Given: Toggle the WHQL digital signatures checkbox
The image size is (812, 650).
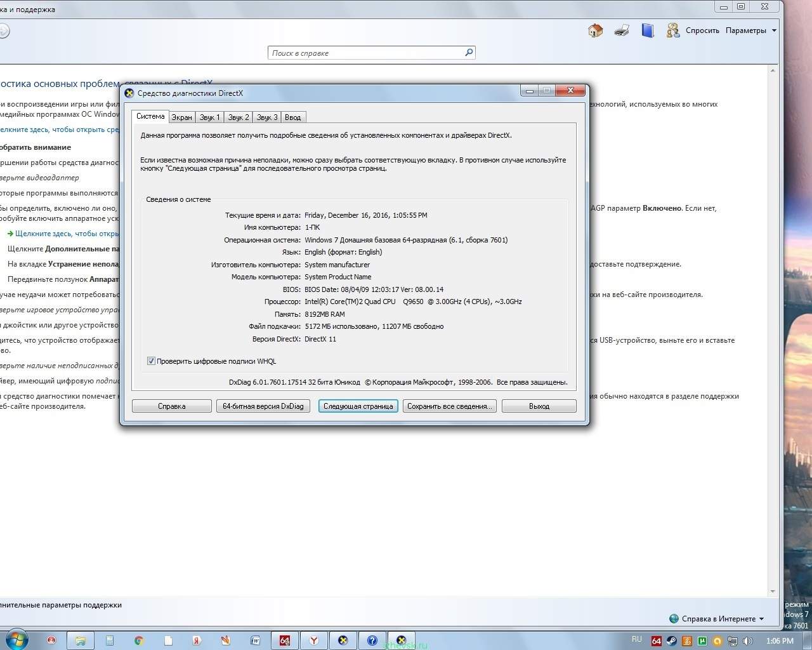Looking at the screenshot, I should [151, 361].
